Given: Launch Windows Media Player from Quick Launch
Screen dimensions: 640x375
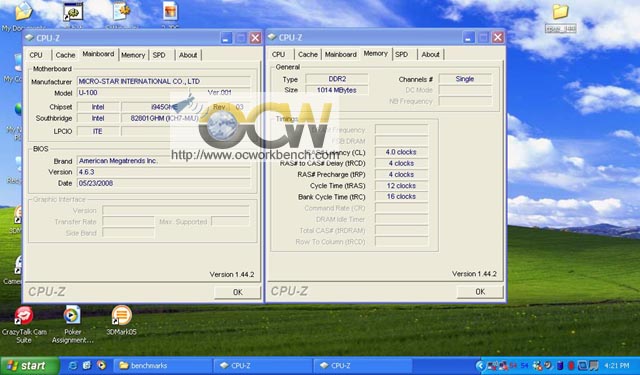Looking at the screenshot, I should 101,365.
